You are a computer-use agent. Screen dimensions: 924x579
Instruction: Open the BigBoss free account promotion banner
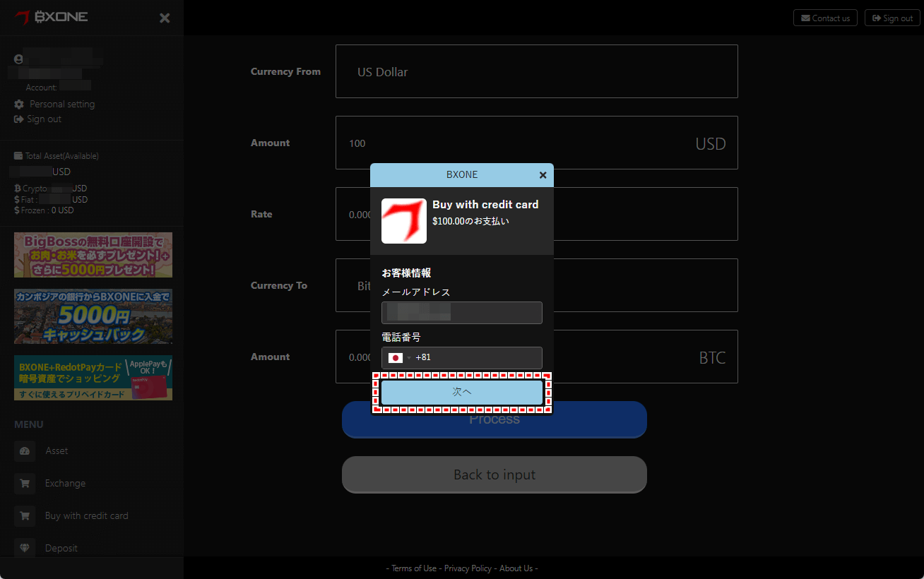[93, 255]
